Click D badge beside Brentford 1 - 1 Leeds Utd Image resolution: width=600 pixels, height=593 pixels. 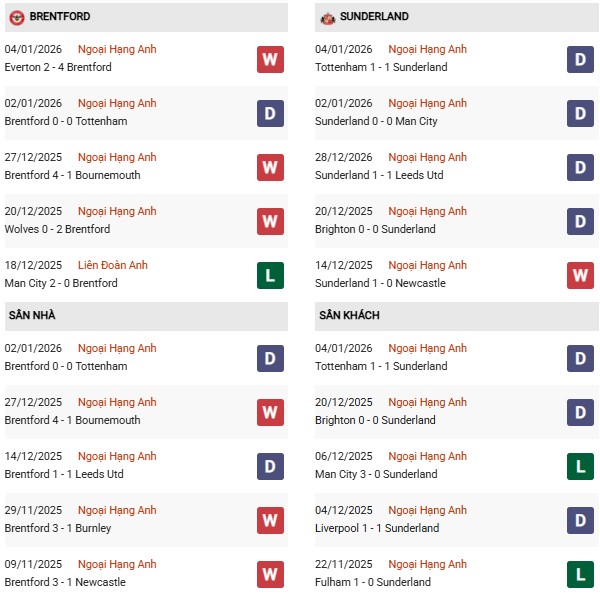tap(270, 466)
